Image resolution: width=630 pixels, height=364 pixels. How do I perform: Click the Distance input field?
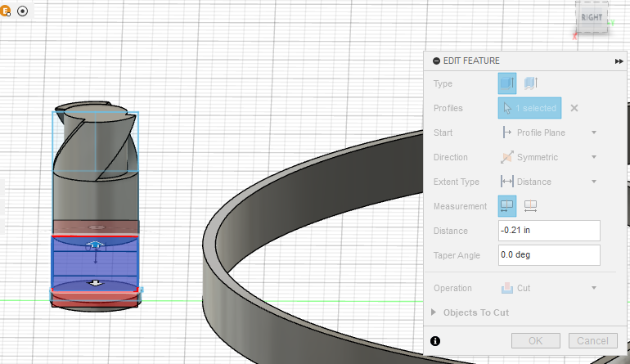549,231
